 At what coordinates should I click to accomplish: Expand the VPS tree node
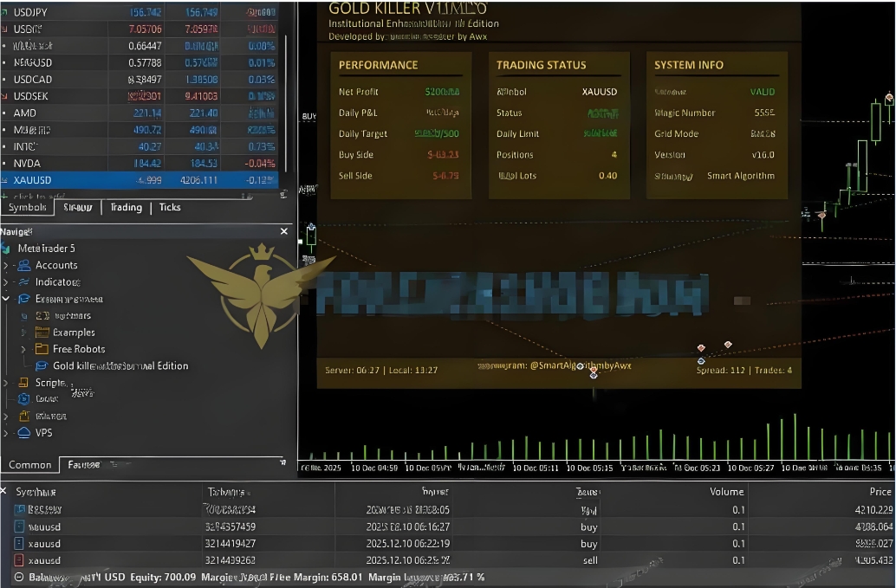[x=6, y=433]
